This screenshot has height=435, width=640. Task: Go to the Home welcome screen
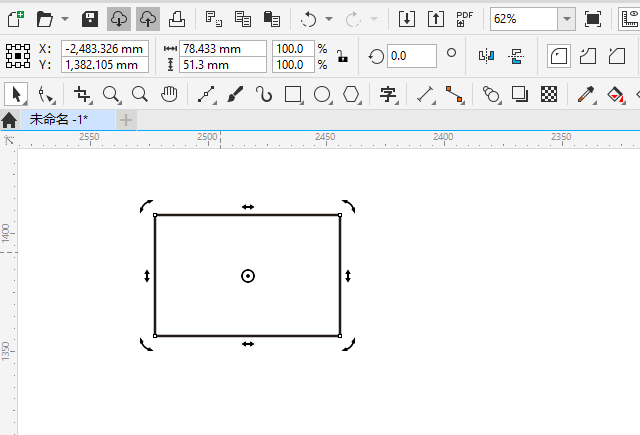tap(9, 120)
